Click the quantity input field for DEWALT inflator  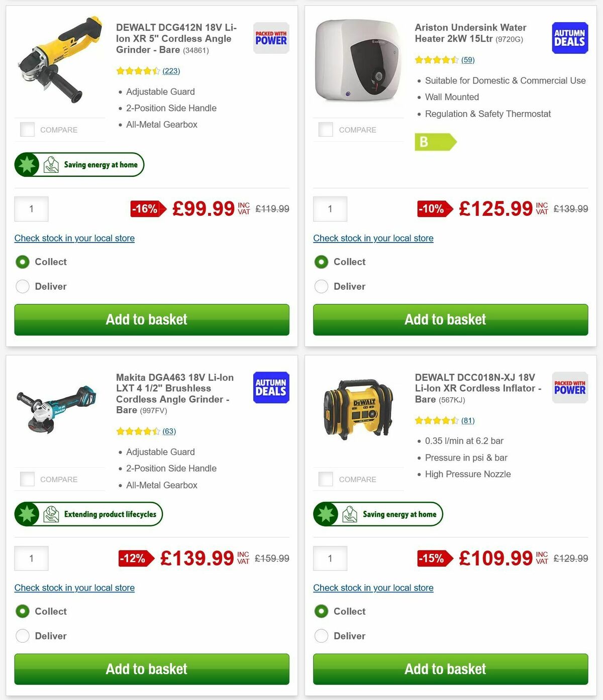[330, 558]
